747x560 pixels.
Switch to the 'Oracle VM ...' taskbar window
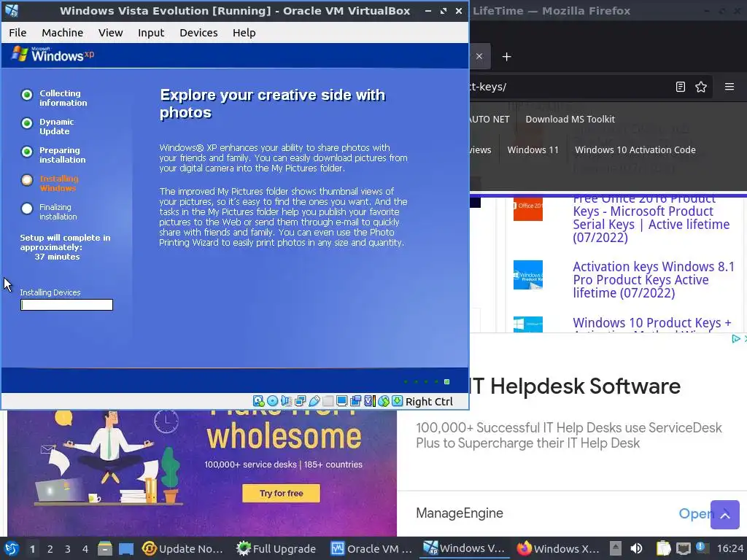[371, 548]
